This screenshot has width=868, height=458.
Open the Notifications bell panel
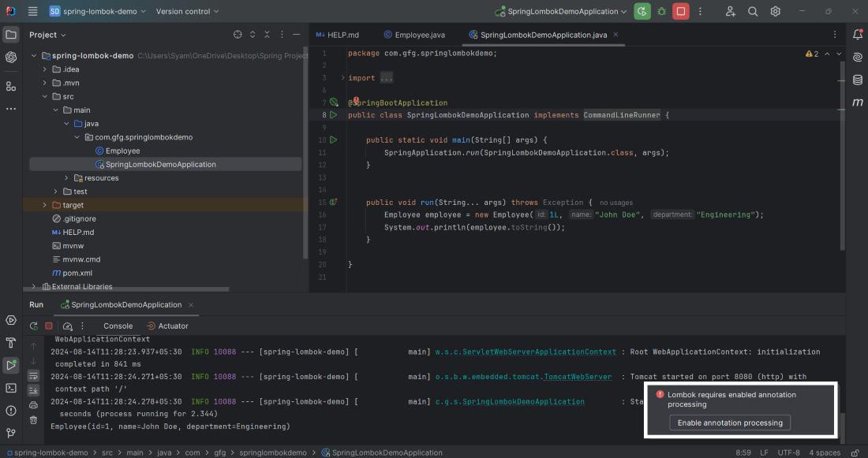click(857, 35)
